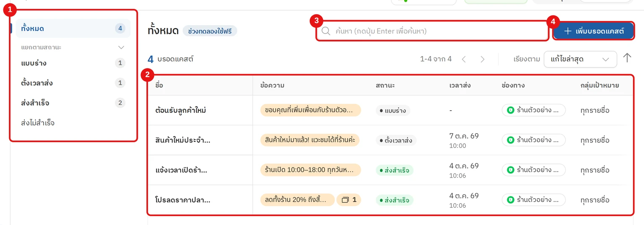Click send time 4 ต.ค. 69 in โปรลดราคาปลา row
Screen dimensions: 644x225
click(x=464, y=200)
